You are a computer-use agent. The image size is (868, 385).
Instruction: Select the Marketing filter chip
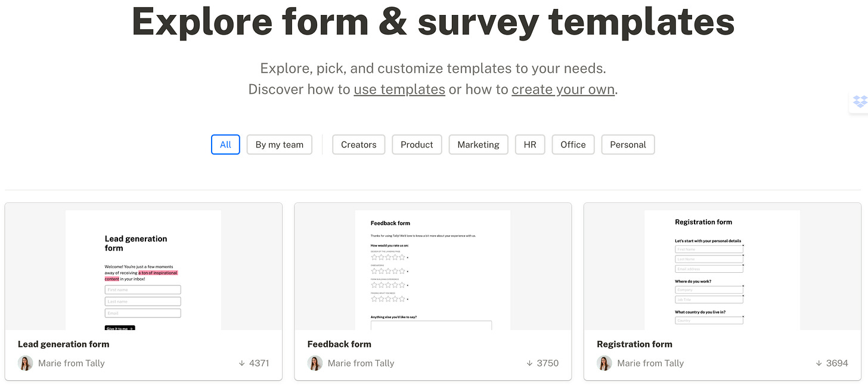point(478,144)
